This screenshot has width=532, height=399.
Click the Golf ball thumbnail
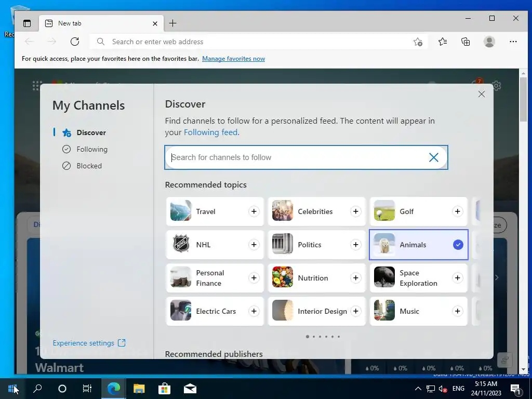point(384,211)
